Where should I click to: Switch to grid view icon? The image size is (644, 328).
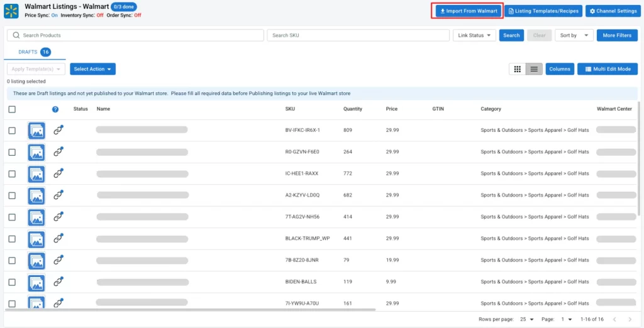point(518,69)
